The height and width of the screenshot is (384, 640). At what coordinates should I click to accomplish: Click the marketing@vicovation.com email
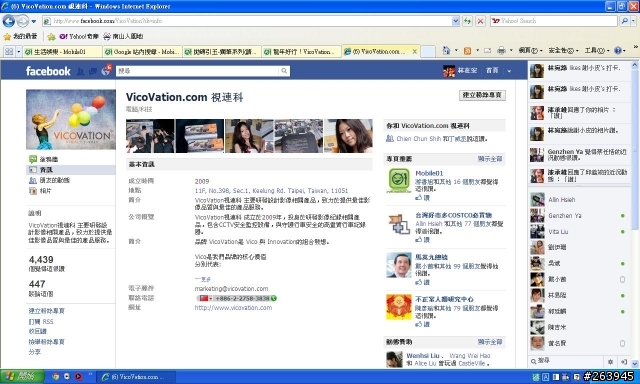click(x=231, y=289)
